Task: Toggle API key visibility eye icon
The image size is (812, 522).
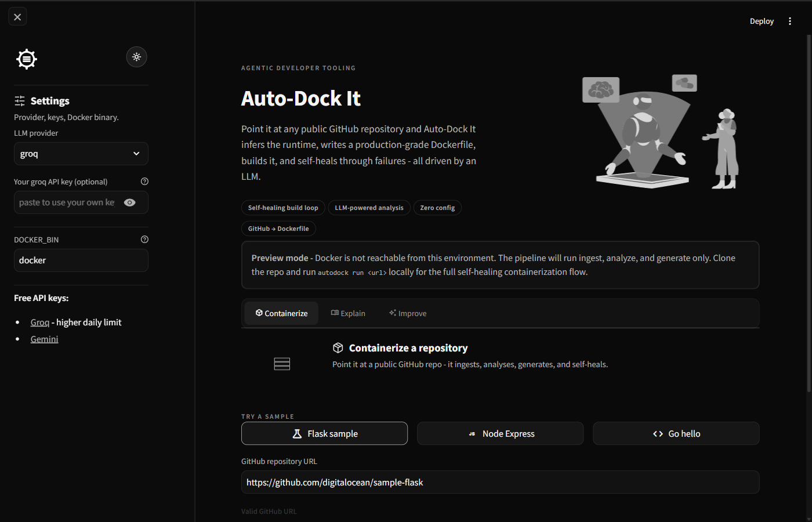Action: click(x=130, y=202)
